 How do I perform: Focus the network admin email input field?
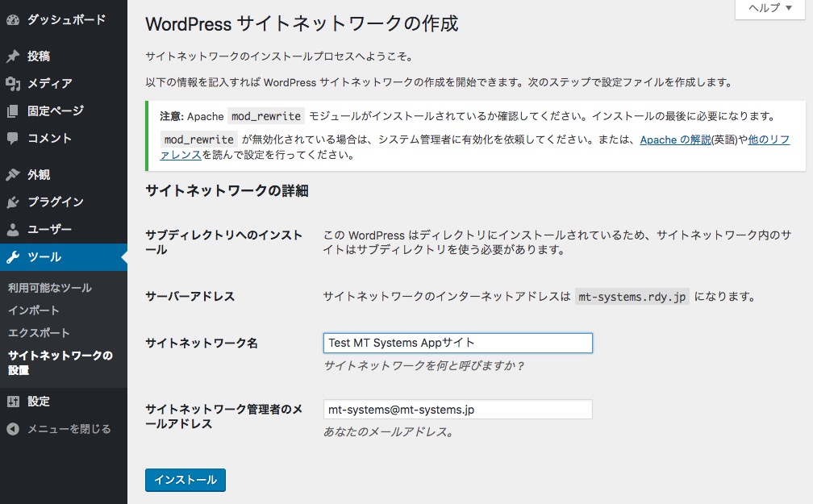click(458, 409)
